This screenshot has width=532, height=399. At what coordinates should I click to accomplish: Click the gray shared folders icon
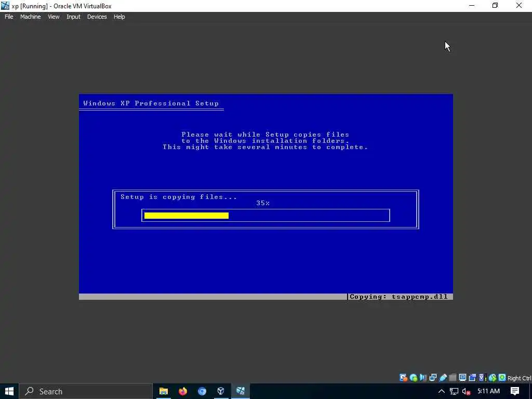[x=453, y=378]
